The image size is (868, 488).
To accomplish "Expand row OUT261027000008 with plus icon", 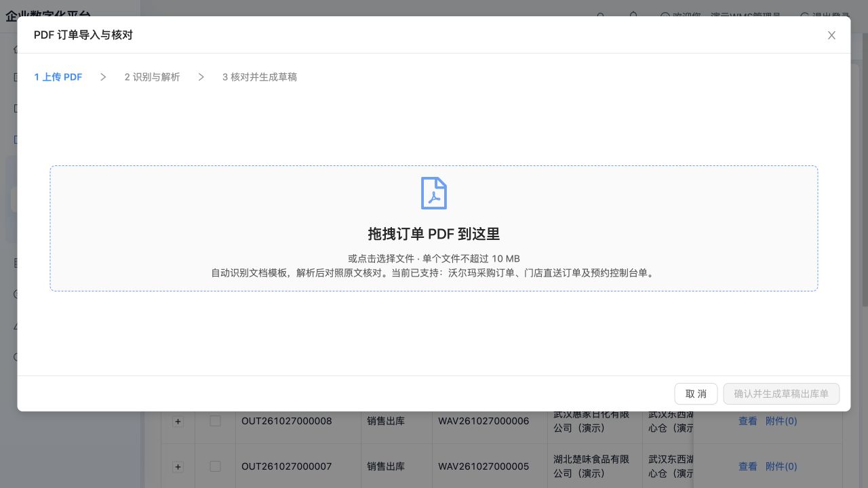I will 178,422.
